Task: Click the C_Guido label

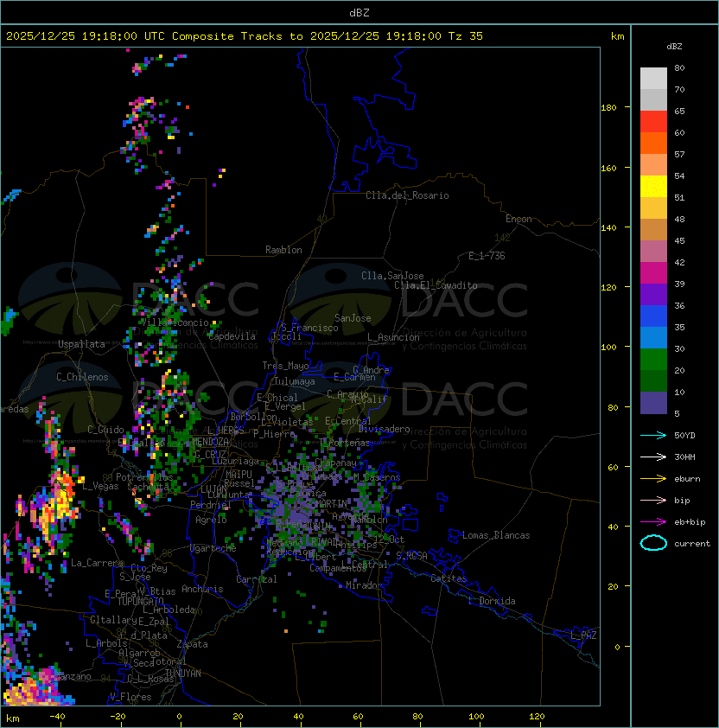Action: pyautogui.click(x=105, y=430)
